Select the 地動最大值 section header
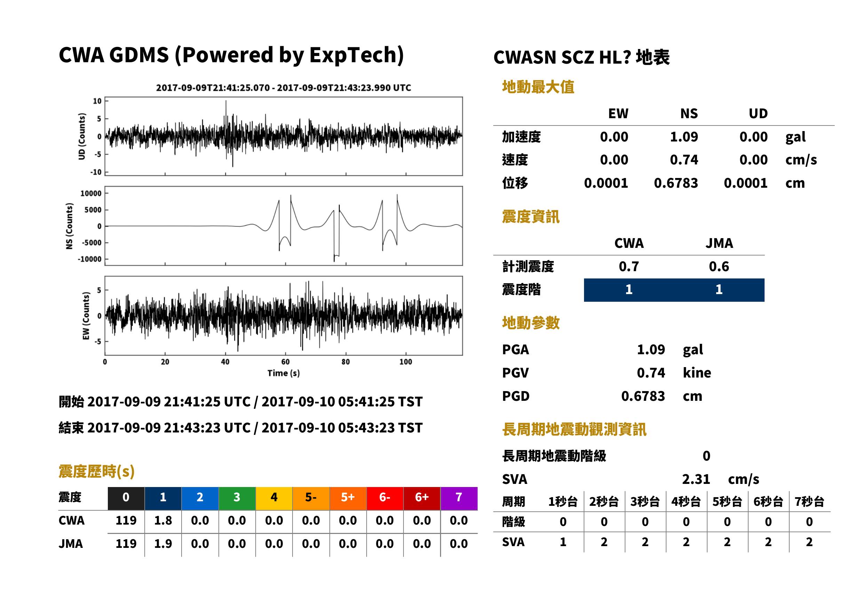Viewport: 863px width, 616px height. pos(538,87)
